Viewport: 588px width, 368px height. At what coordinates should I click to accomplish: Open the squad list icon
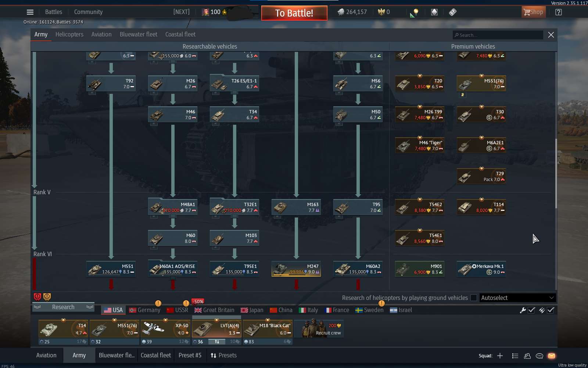(x=515, y=356)
